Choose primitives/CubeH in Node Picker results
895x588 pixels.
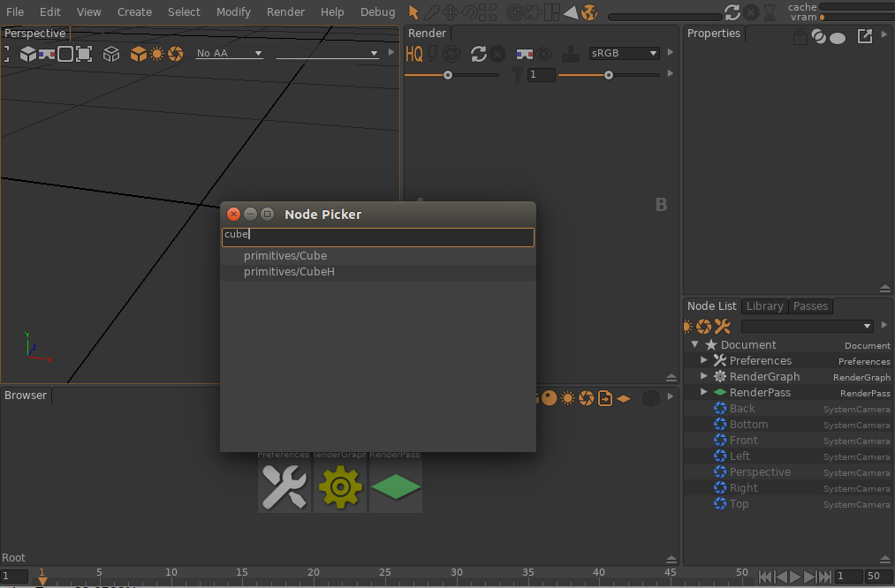pyautogui.click(x=289, y=272)
